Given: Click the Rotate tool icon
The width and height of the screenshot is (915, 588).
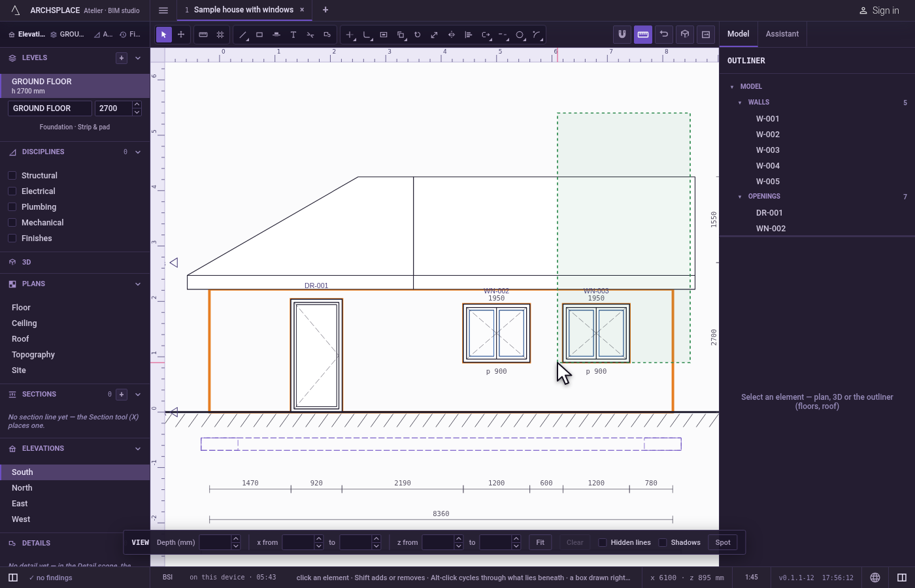Looking at the screenshot, I should point(418,35).
